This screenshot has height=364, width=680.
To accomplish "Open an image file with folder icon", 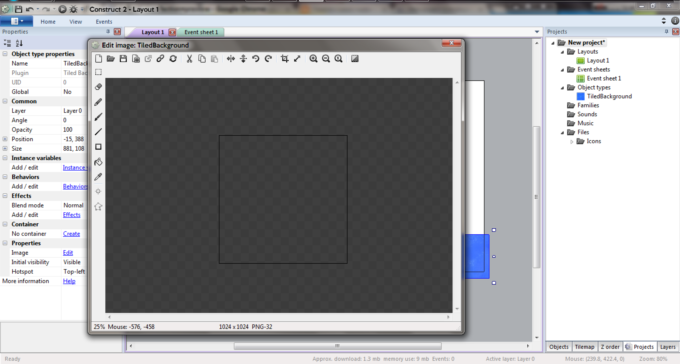I will coord(111,59).
